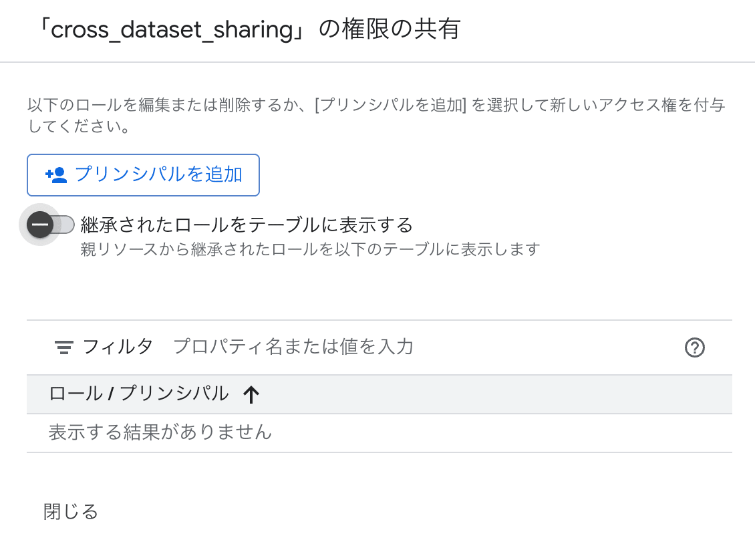Toggle showing roles inherited from parent resources
755x560 pixels.
(x=47, y=225)
